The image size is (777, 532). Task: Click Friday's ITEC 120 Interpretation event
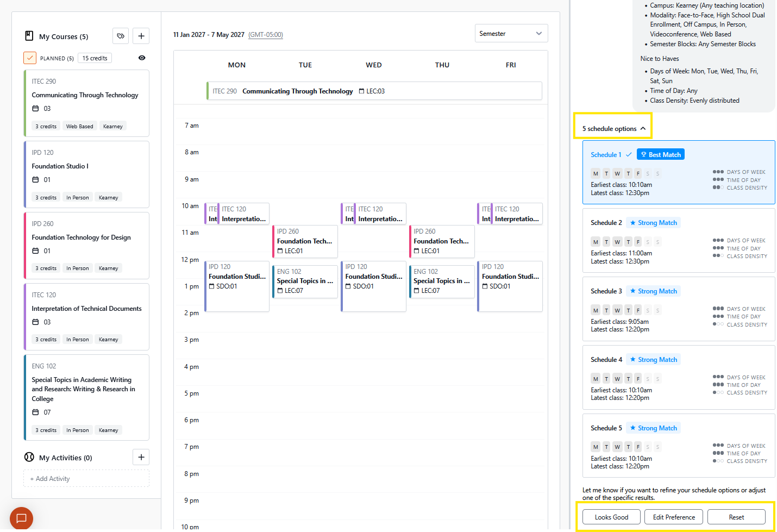[517, 214]
